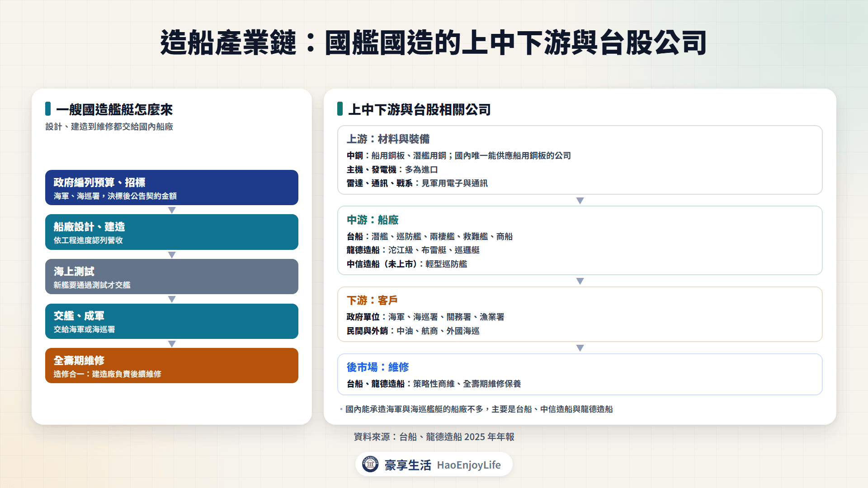Click the 政府編列預算、招標 step box
Screen dimensions: 868x488
pyautogui.click(x=172, y=188)
